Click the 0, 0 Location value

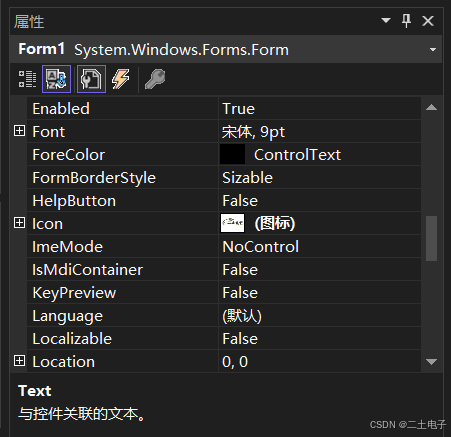pyautogui.click(x=235, y=362)
